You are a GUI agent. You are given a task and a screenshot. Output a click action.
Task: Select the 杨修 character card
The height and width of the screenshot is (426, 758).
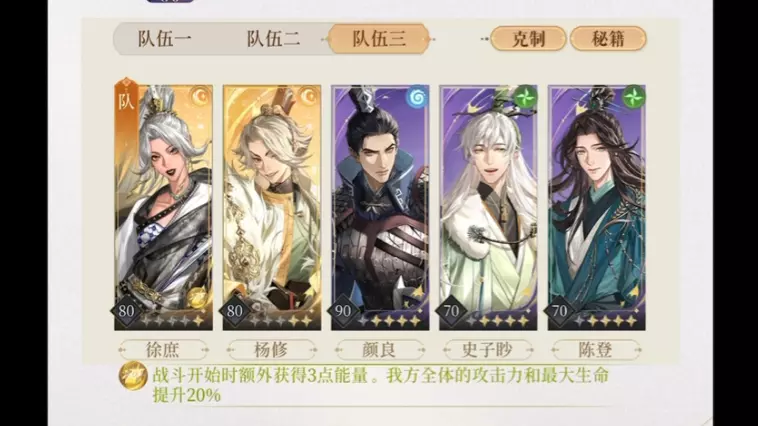coord(272,208)
